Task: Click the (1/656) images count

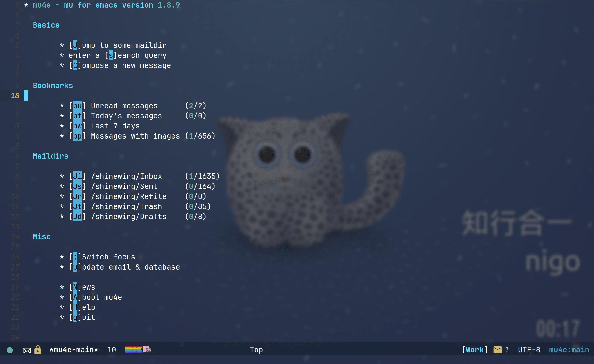Action: (200, 136)
